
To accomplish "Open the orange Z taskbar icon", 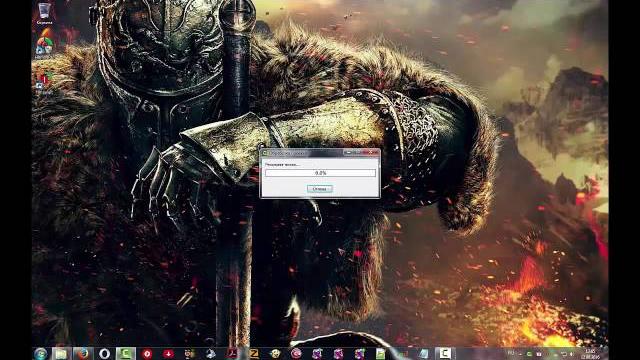I will click(x=254, y=354).
